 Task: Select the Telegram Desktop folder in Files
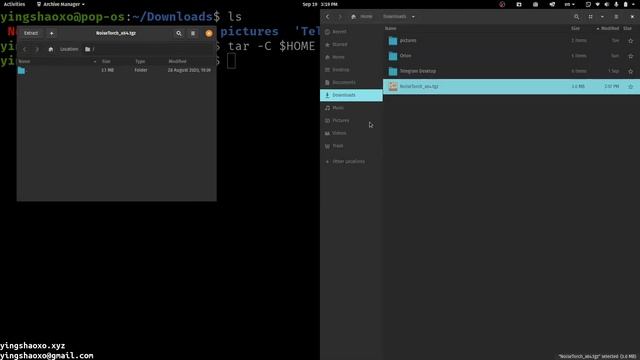(511, 71)
